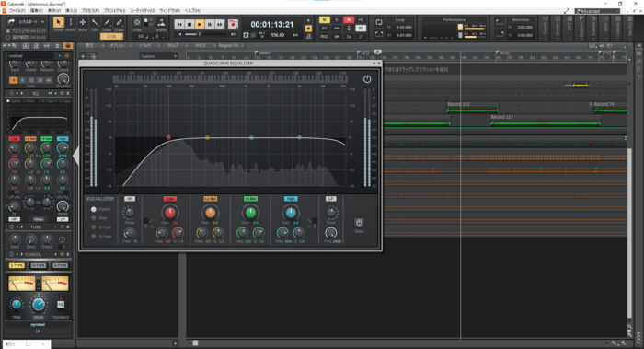This screenshot has width=644, height=349.
Task: Select the Erase tool
Action: [x=119, y=22]
